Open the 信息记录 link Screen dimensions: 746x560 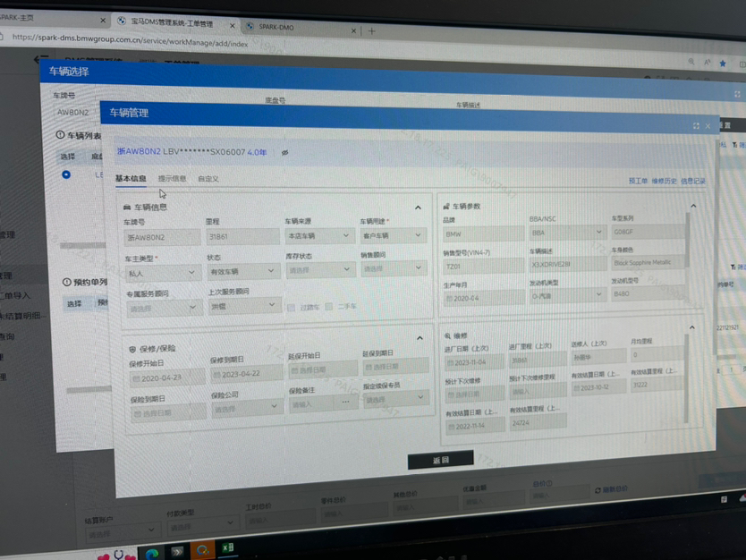(693, 182)
